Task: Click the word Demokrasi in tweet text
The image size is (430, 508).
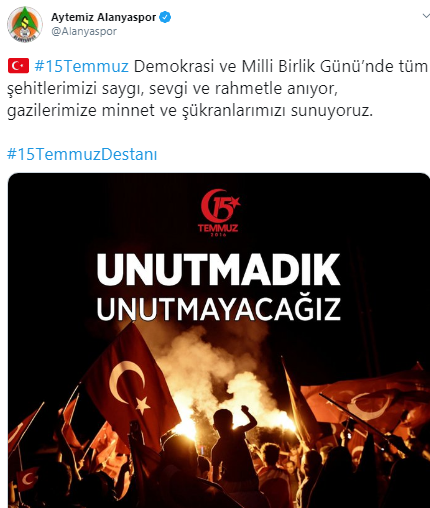Action: point(174,66)
